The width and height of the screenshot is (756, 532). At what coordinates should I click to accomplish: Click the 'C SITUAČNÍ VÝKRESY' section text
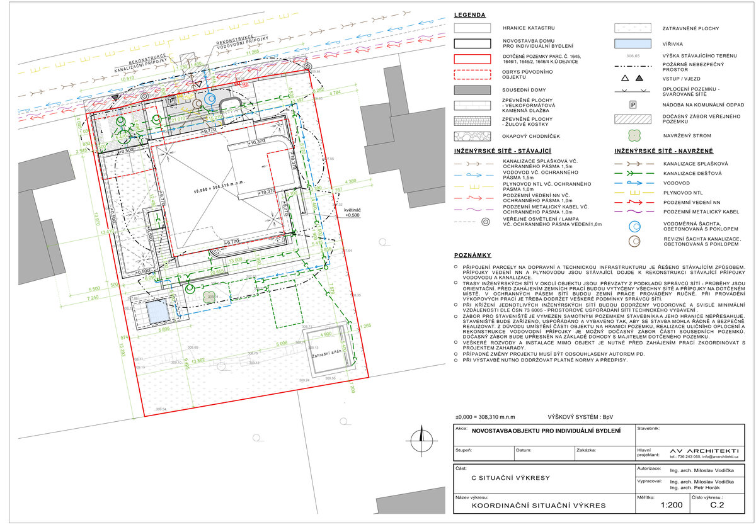511,478
